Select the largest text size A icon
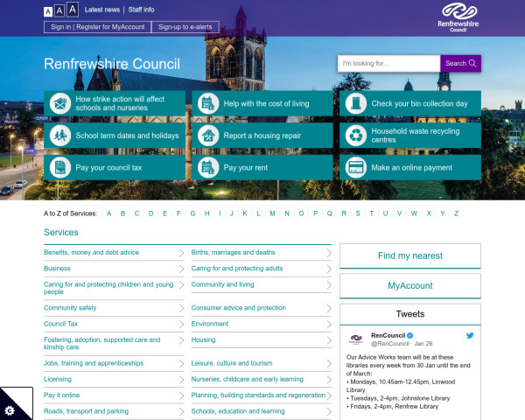The width and height of the screenshot is (525, 420). pos(73,10)
